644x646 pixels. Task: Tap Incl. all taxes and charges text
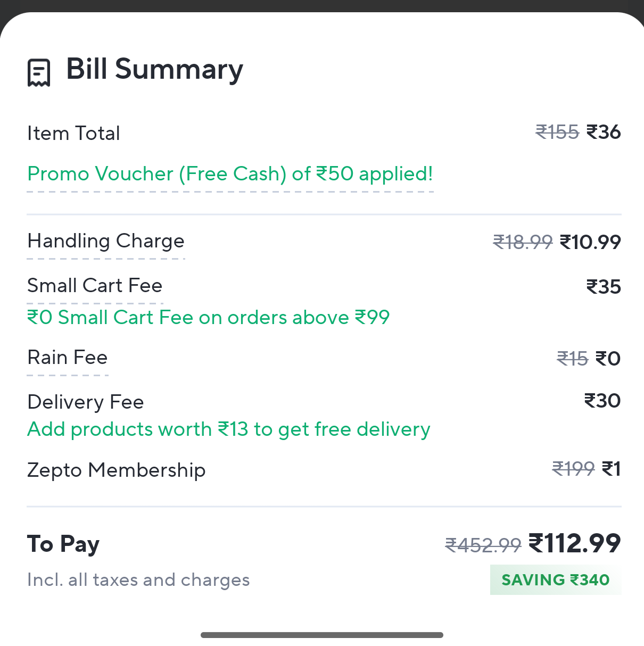click(x=138, y=580)
